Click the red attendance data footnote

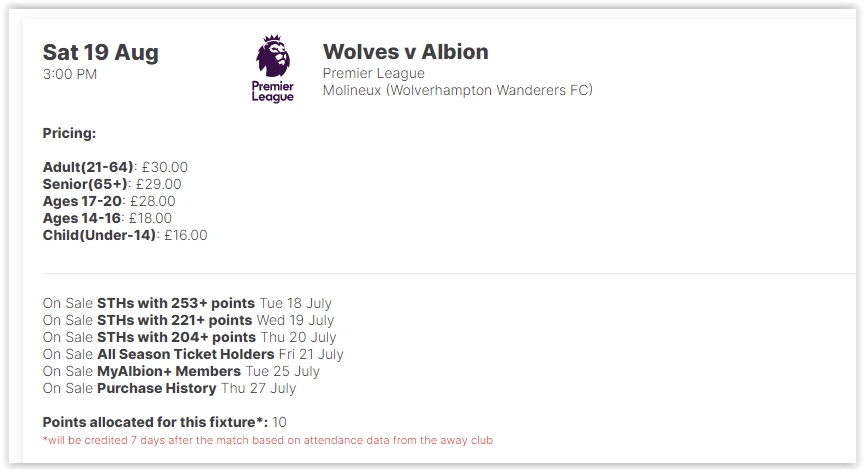pyautogui.click(x=268, y=440)
